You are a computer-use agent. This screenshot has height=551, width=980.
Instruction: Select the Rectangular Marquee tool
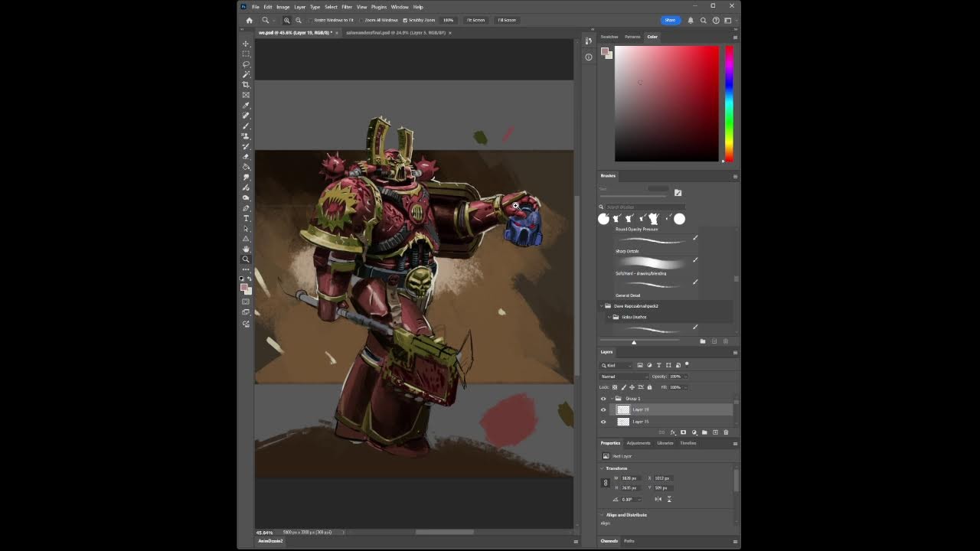[x=246, y=54]
